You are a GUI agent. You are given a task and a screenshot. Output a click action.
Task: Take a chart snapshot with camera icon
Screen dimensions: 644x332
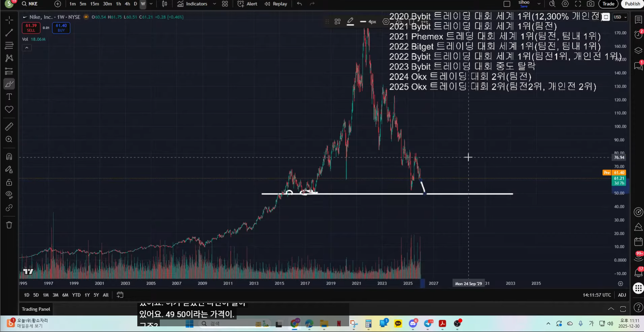point(590,4)
